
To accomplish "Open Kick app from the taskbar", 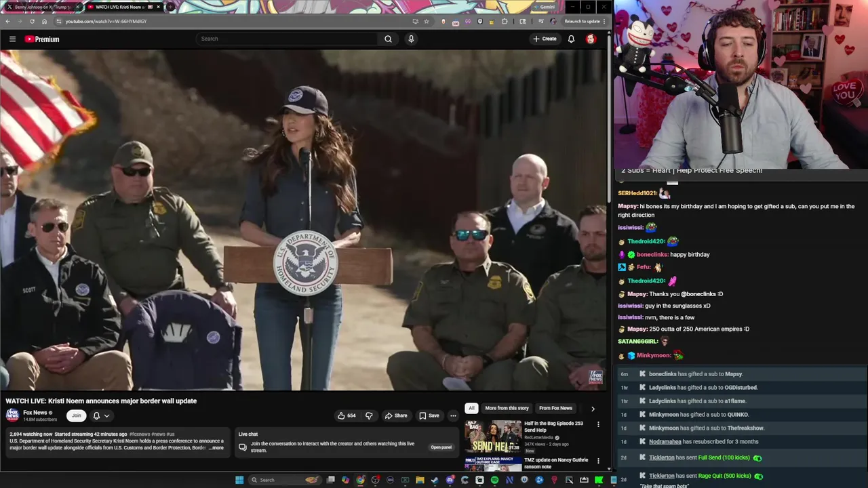I will 598,480.
